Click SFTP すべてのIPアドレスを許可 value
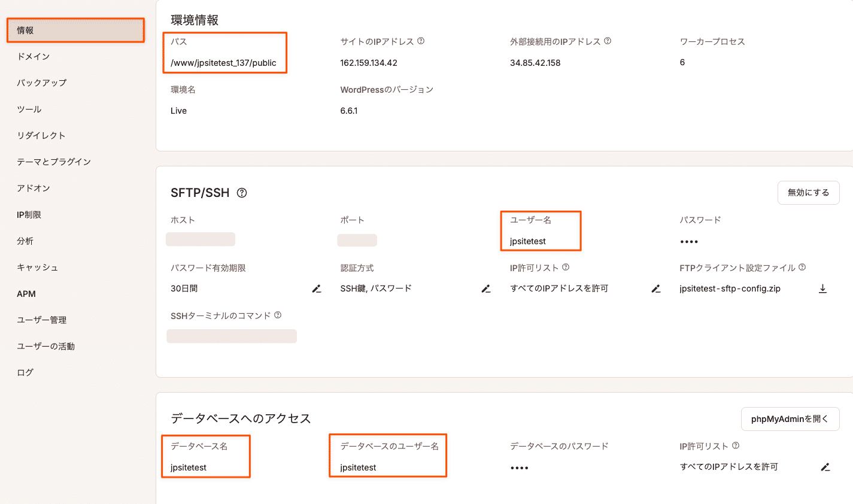The image size is (853, 504). (559, 289)
